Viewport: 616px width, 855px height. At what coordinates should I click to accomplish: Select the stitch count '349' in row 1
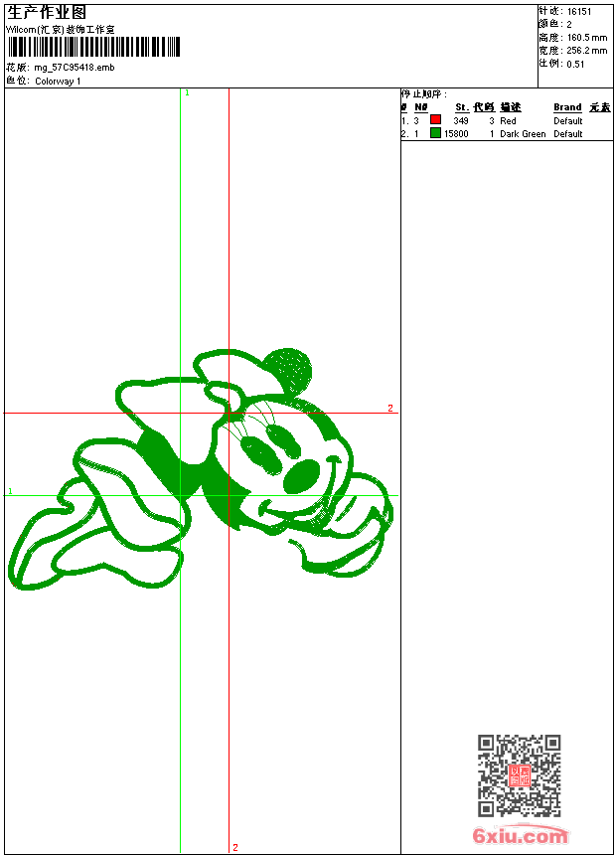[461, 121]
